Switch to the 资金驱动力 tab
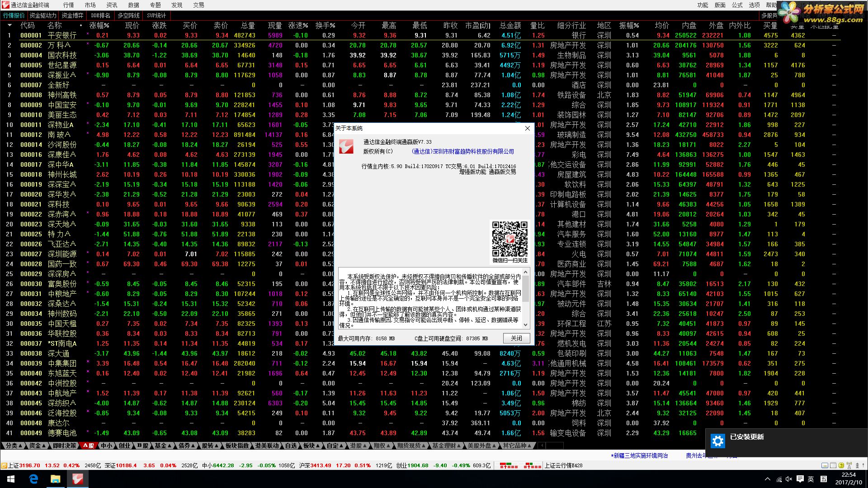 tap(43, 15)
